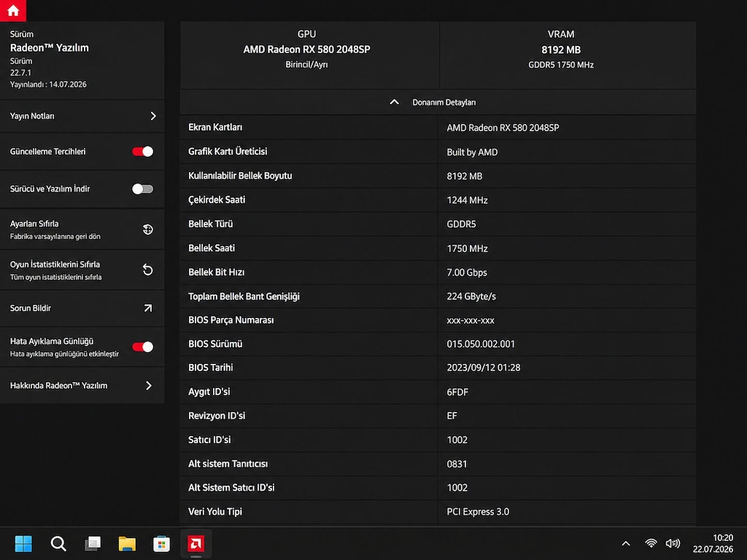The image size is (747, 560).
Task: Click the Revizyon ID'si label
Action: point(217,416)
